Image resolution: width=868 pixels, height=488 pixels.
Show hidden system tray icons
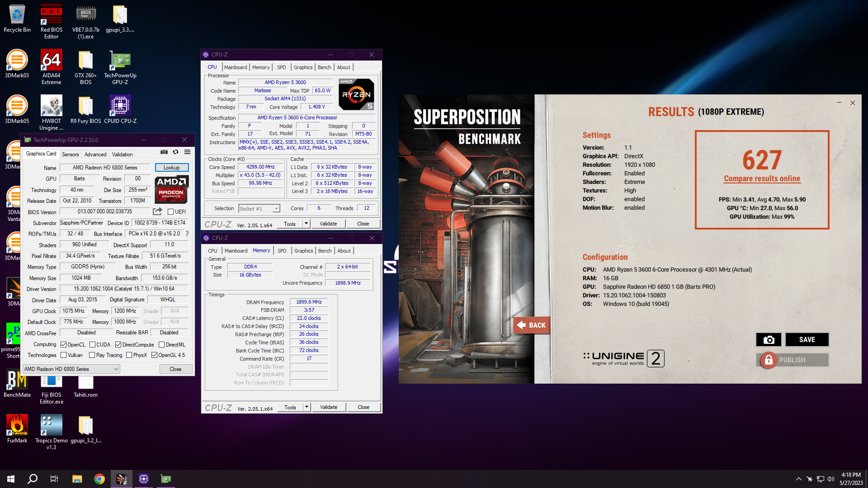798,479
